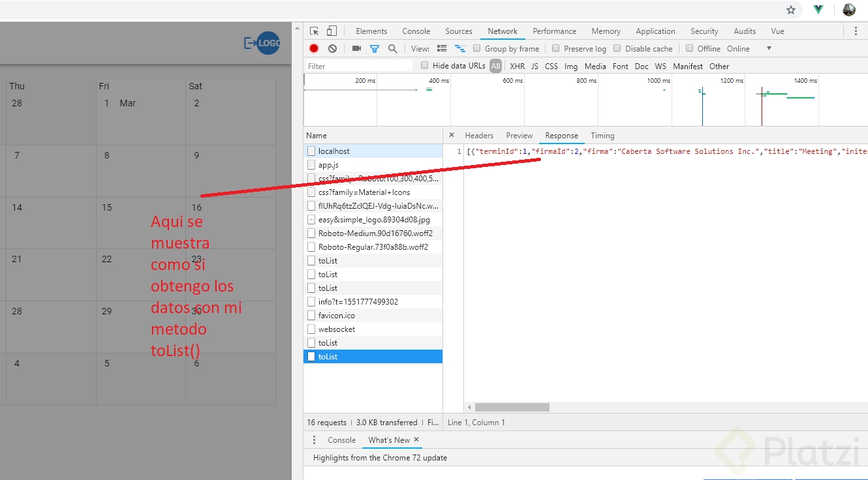Select the app.js request row
The image size is (868, 480).
click(373, 165)
